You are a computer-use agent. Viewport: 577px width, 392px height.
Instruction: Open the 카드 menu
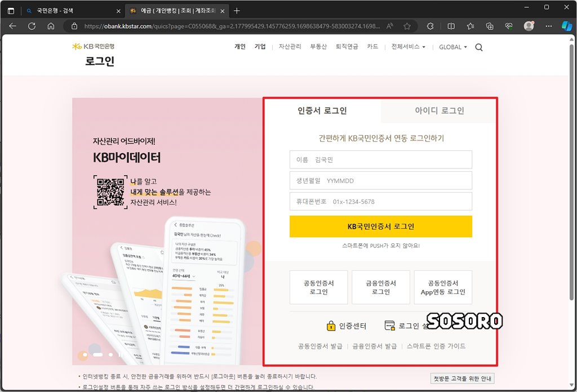(372, 46)
